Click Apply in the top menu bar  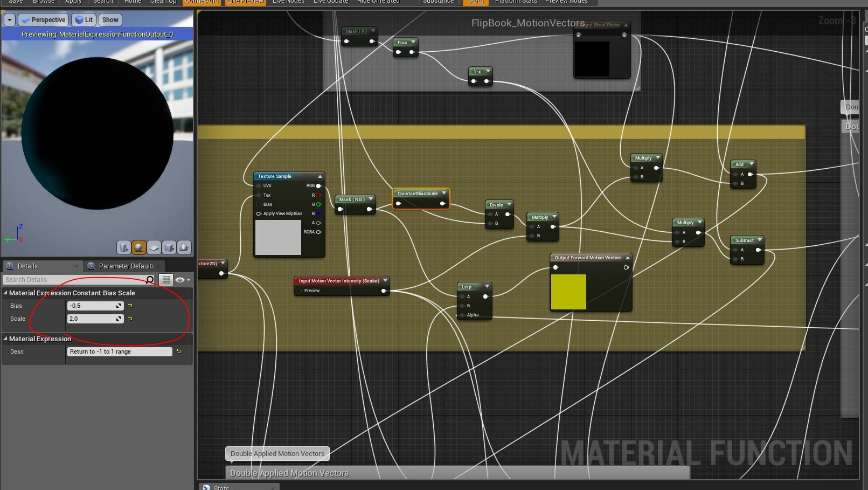tap(73, 2)
